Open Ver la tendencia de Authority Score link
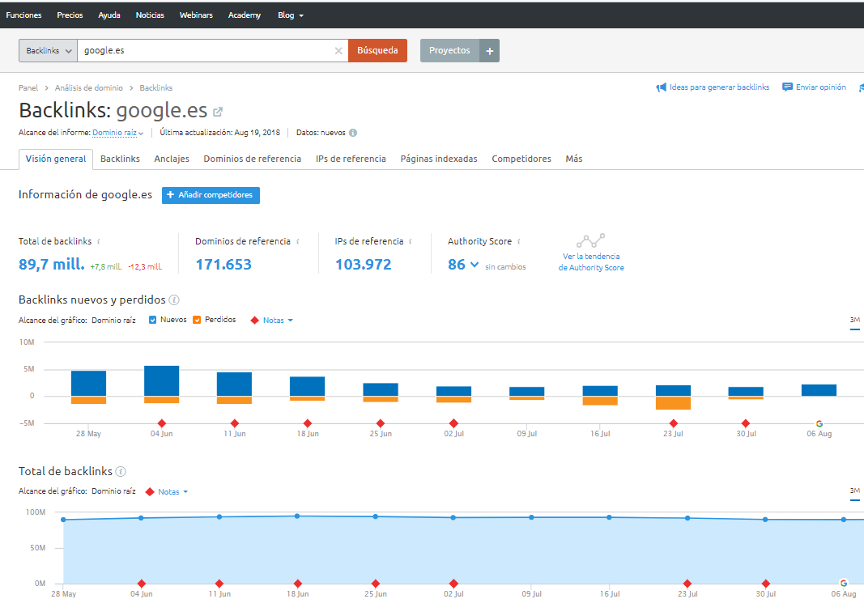Viewport: 864px width, 616px height. pos(591,262)
